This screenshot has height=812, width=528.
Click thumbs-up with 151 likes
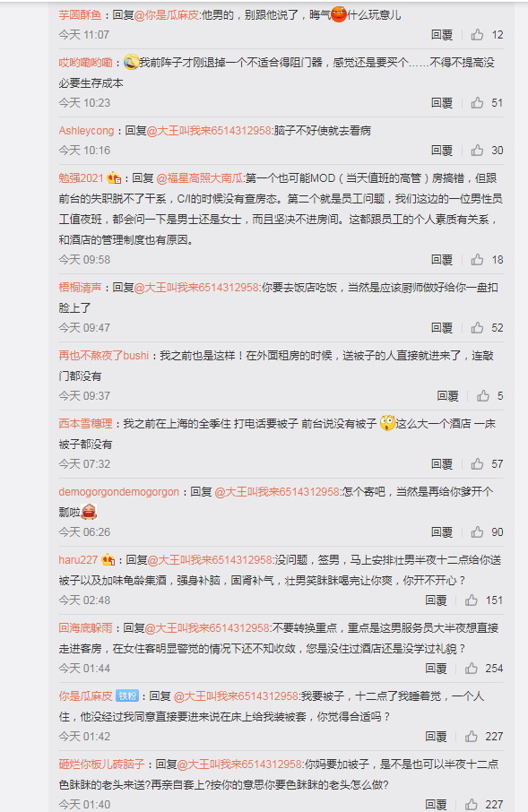coord(471,600)
